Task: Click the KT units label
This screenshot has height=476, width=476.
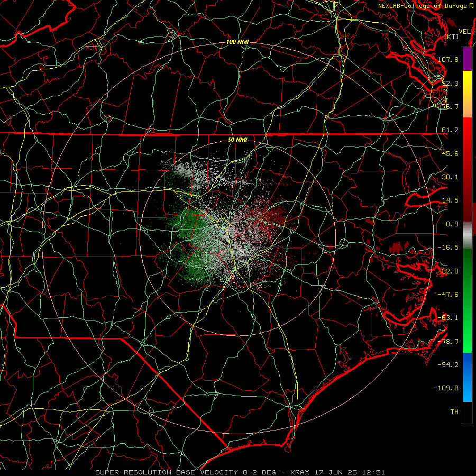Action: pyautogui.click(x=452, y=36)
